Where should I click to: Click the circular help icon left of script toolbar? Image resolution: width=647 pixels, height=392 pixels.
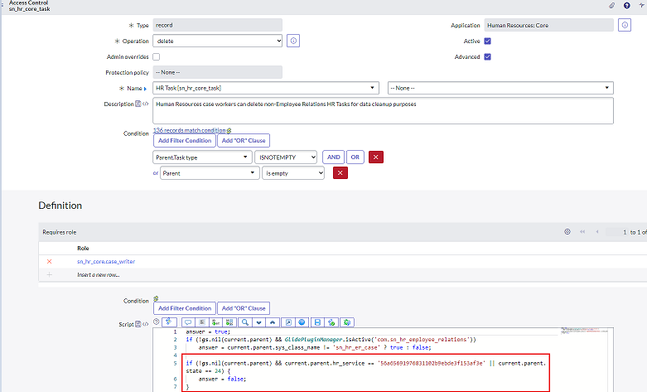pyautogui.click(x=156, y=321)
